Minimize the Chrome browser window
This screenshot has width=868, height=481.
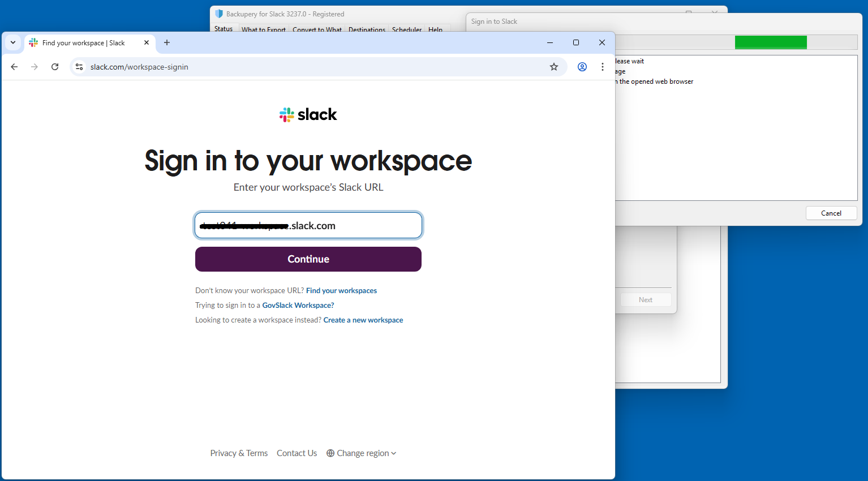click(550, 42)
